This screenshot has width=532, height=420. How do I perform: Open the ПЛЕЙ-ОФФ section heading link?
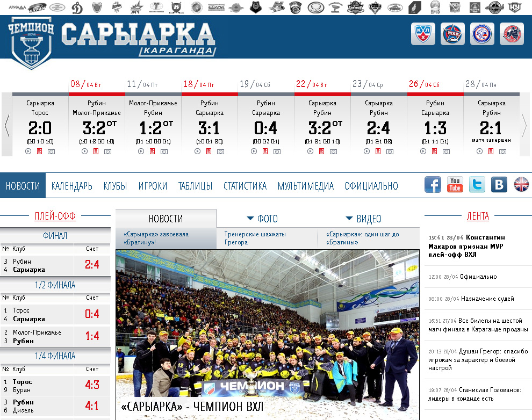coord(55,216)
